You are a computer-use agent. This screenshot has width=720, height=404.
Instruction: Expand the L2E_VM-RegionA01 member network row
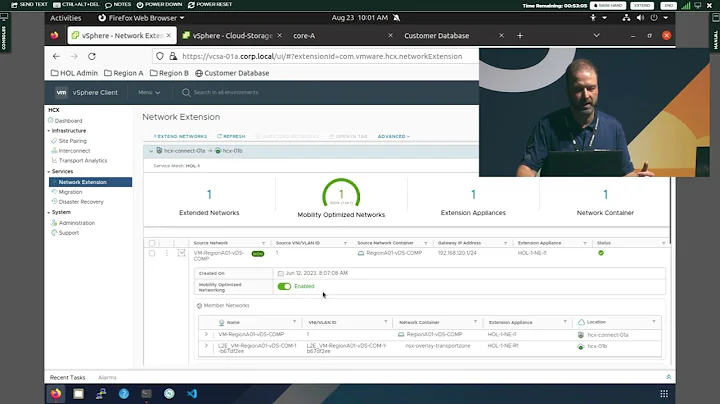click(206, 346)
